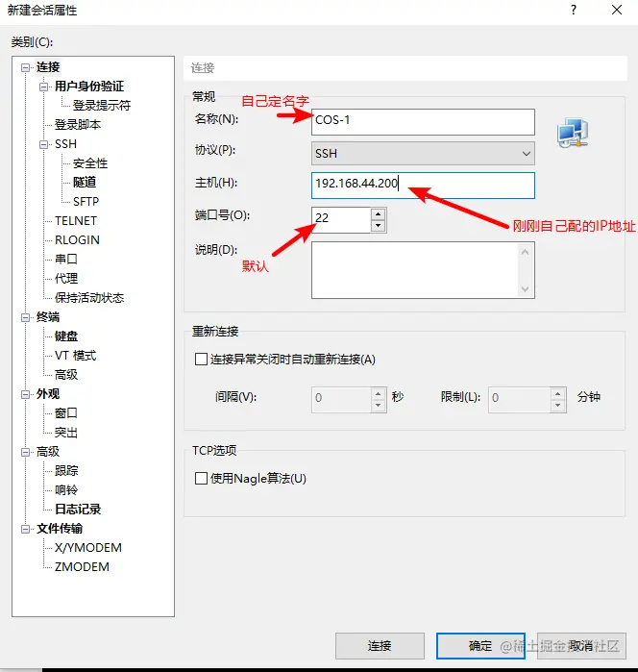Image resolution: width=638 pixels, height=672 pixels.
Task: Select 键盘 tree item
Action: tap(66, 336)
